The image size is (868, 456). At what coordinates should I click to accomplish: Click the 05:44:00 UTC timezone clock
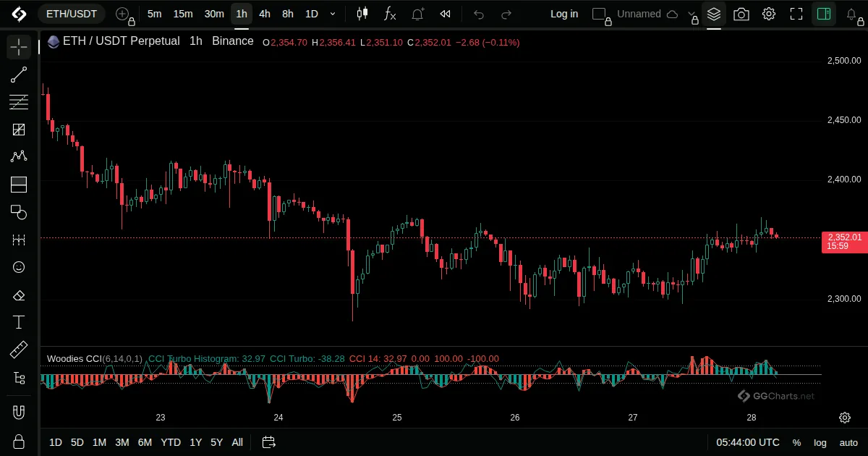pos(748,442)
